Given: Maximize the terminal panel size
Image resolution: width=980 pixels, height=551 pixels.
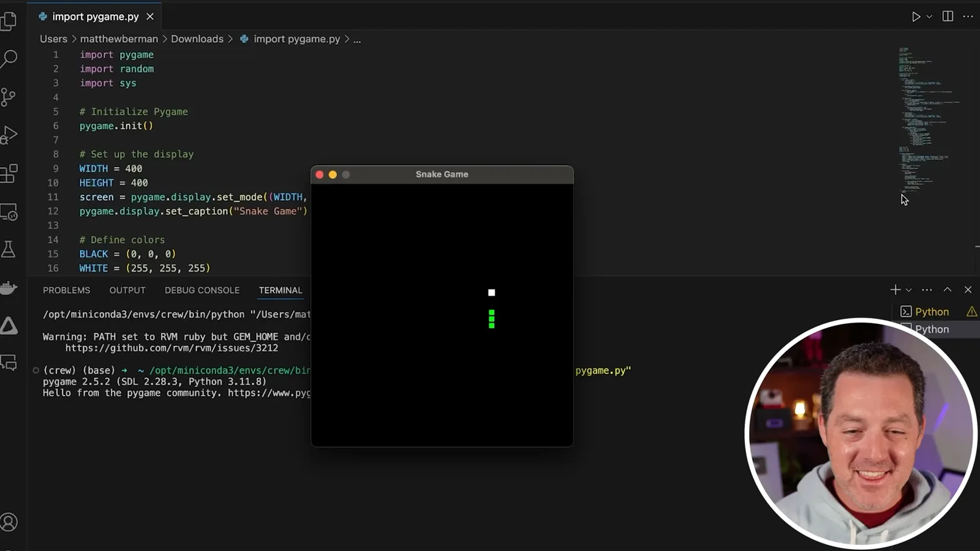Looking at the screenshot, I should (x=948, y=290).
